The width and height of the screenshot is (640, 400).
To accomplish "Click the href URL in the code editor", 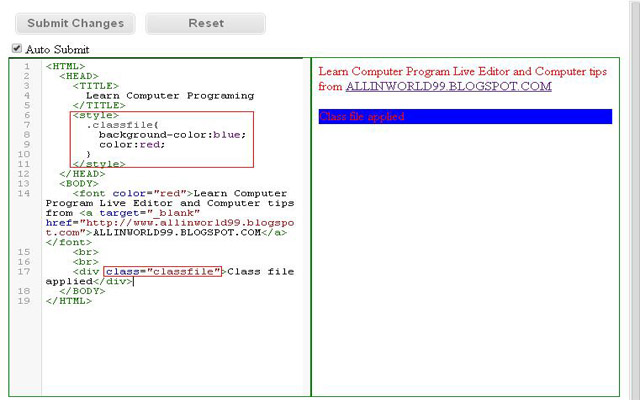I will pyautogui.click(x=170, y=227).
